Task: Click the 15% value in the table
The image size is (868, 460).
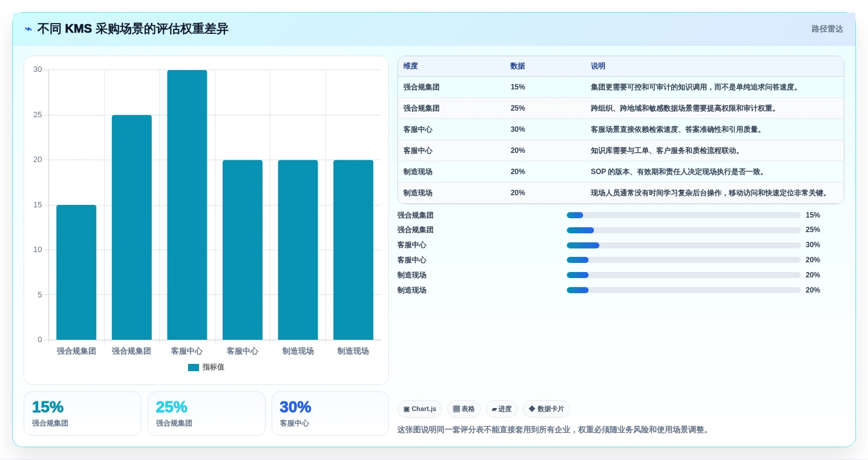Action: pyautogui.click(x=518, y=87)
